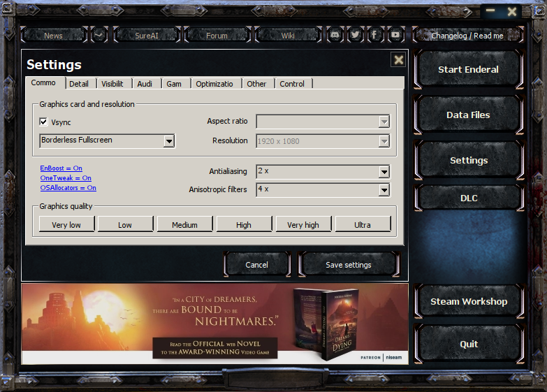
Task: Set graphics quality to Medium
Action: 184,224
